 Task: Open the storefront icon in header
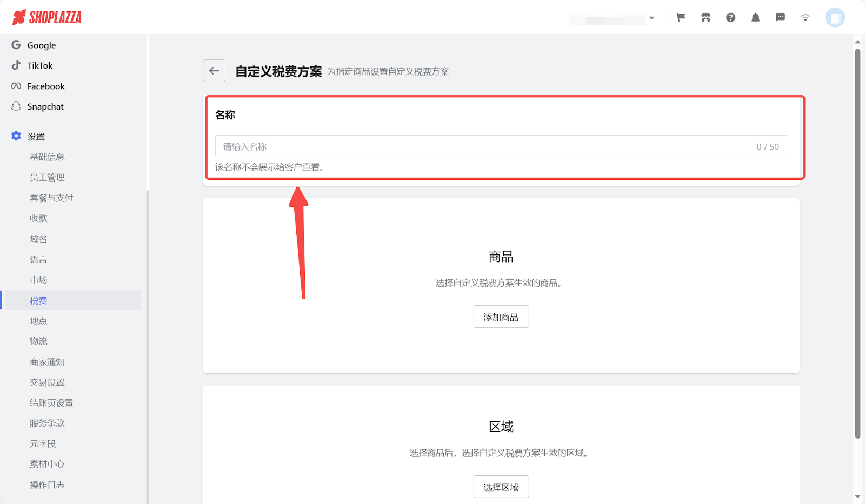[x=706, y=17]
